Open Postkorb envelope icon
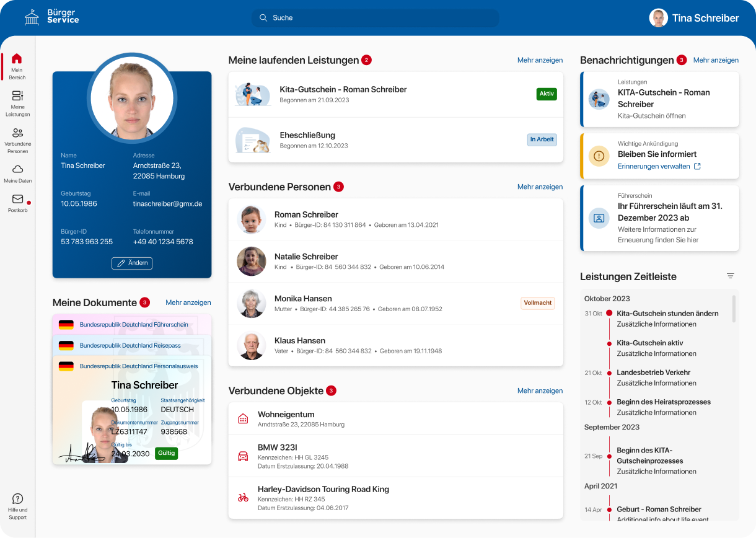 click(x=17, y=199)
